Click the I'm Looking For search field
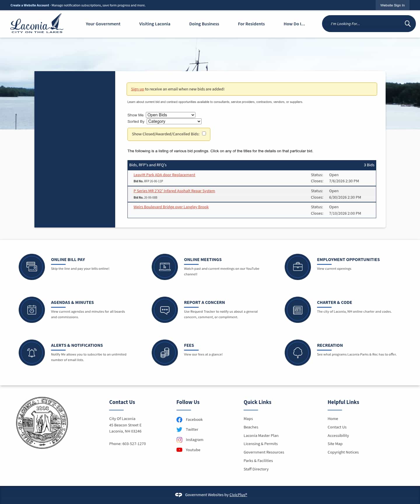Screen dimensions: 420x504 click(363, 24)
